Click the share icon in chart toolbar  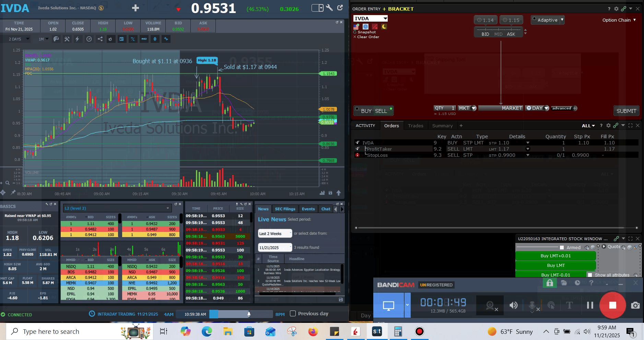tap(100, 39)
